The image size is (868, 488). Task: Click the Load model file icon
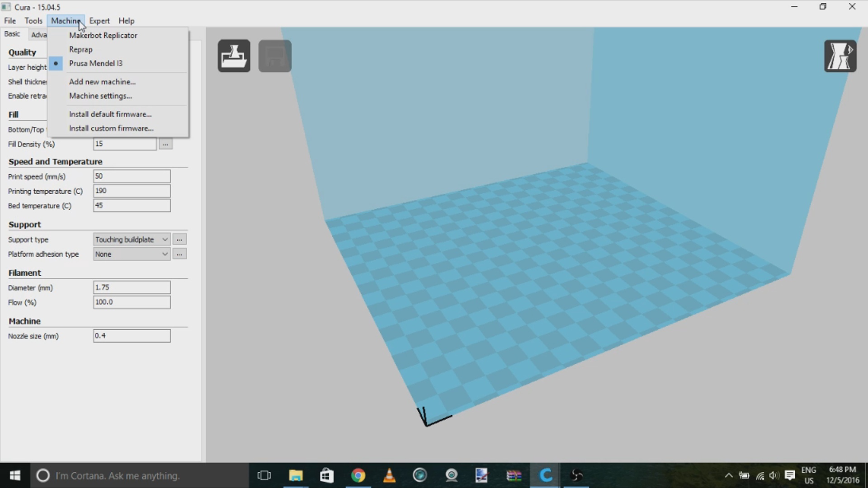[x=234, y=56]
